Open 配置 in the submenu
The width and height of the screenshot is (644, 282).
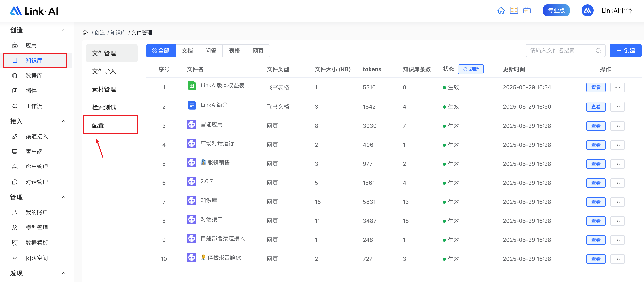coord(112,125)
